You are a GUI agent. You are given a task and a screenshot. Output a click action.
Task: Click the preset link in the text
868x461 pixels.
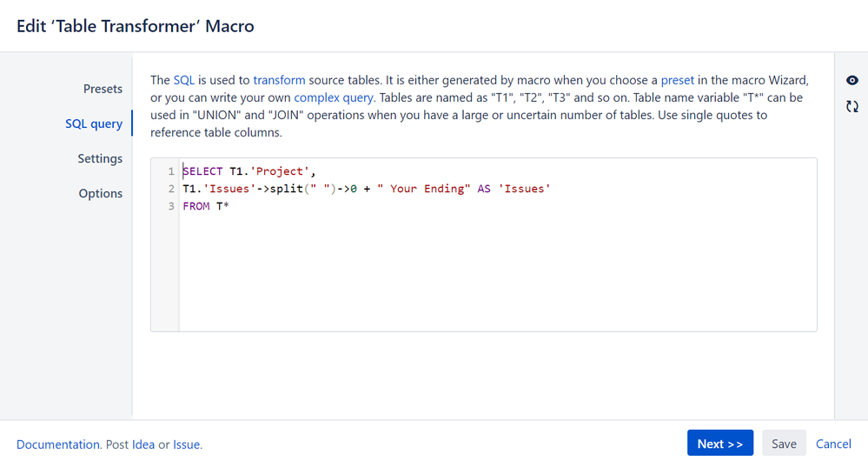[x=677, y=80]
